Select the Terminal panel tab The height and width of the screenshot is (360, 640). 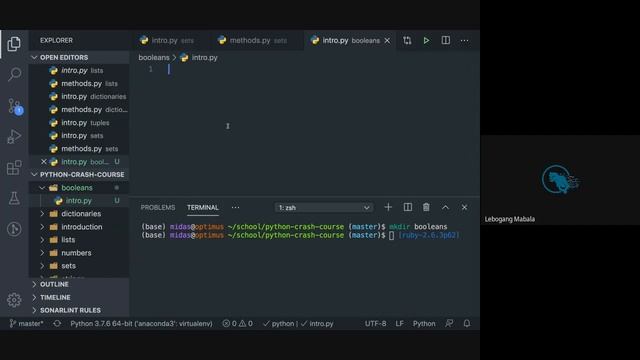pos(203,208)
